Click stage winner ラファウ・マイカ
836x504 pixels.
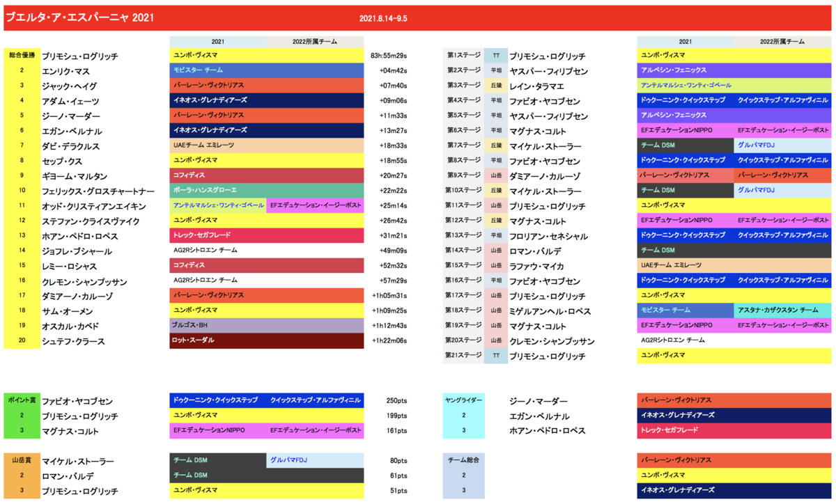(536, 267)
